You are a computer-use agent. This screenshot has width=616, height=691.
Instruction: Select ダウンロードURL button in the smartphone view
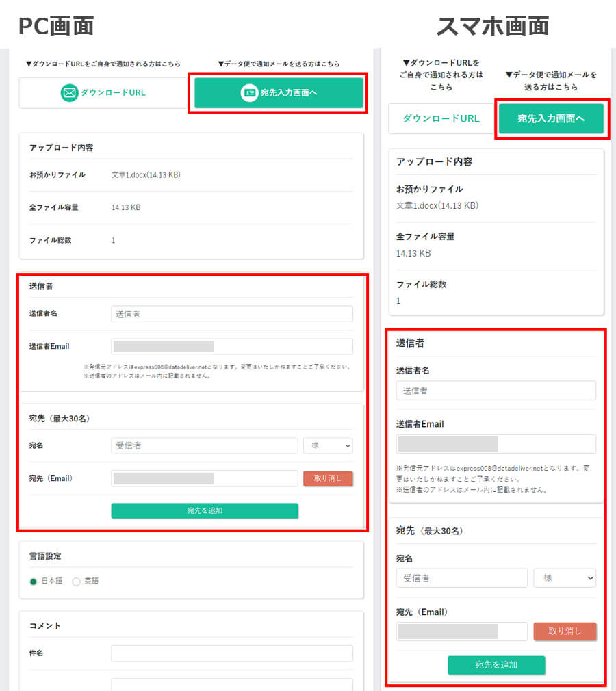441,118
